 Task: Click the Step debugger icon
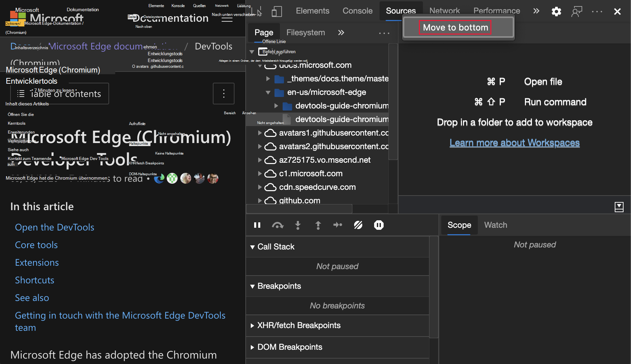338,225
